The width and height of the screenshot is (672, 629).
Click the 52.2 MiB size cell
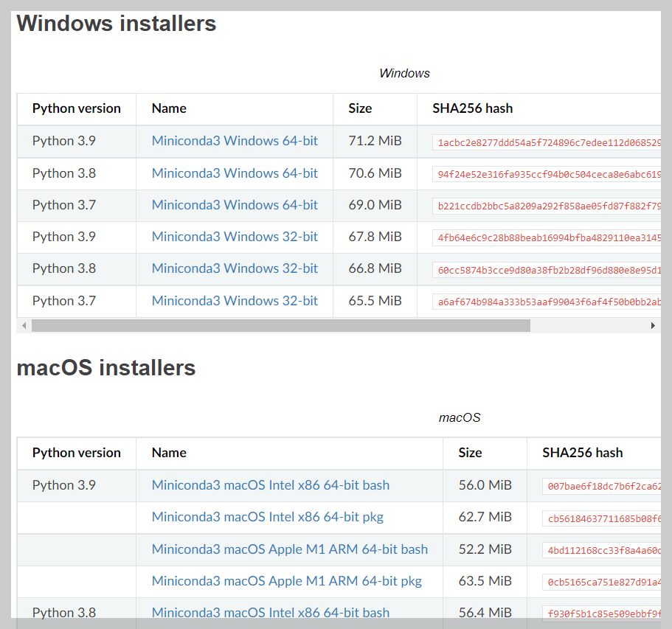click(485, 549)
